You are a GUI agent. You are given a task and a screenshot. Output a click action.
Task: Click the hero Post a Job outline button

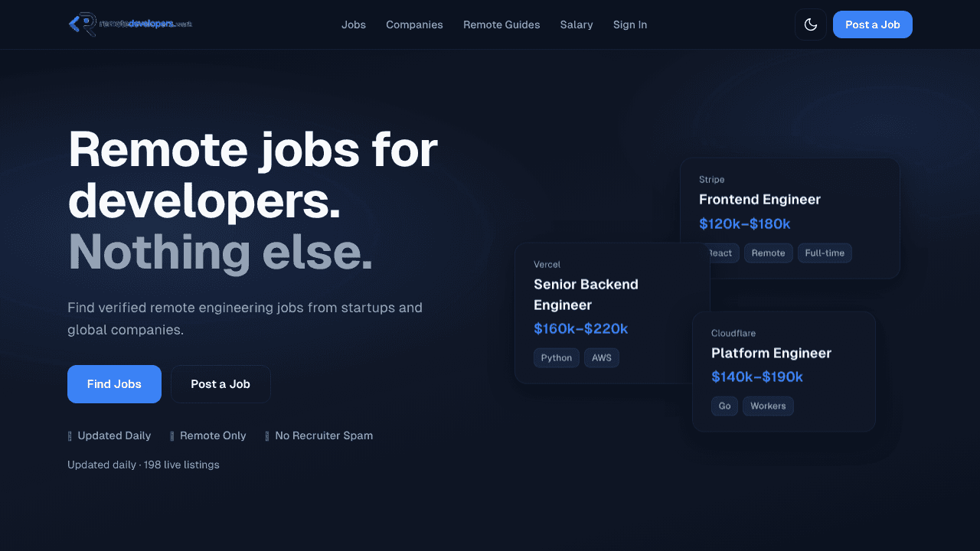click(x=220, y=384)
